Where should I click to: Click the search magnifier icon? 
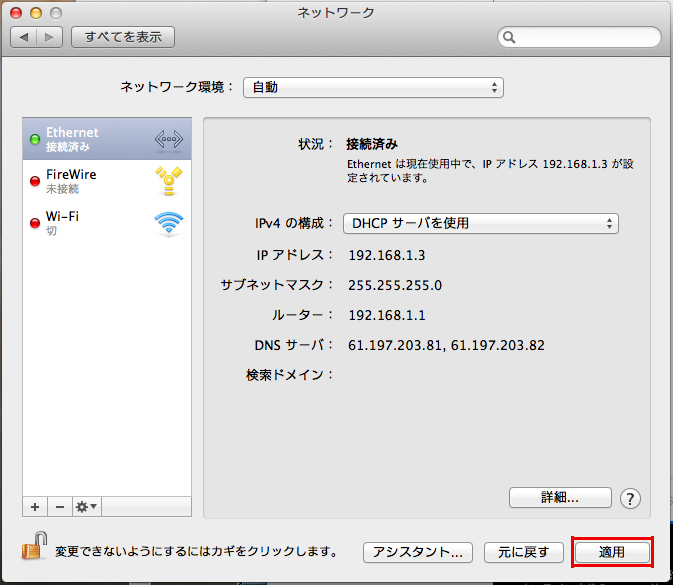tap(509, 37)
